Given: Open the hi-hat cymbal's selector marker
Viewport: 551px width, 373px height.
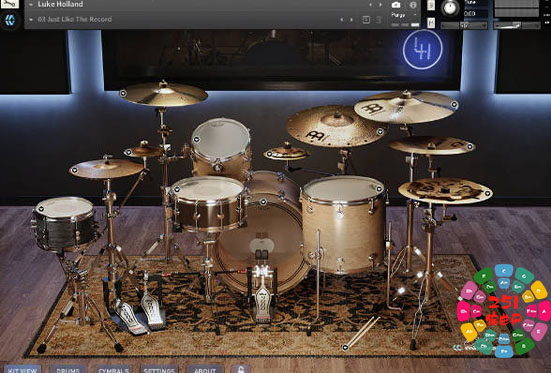Looking at the screenshot, I should pos(74,170).
